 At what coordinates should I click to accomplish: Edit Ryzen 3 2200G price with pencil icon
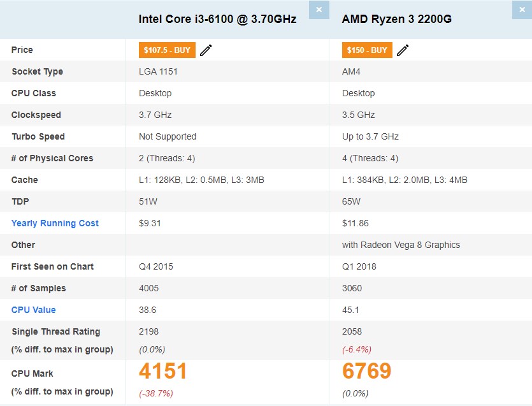click(x=403, y=50)
